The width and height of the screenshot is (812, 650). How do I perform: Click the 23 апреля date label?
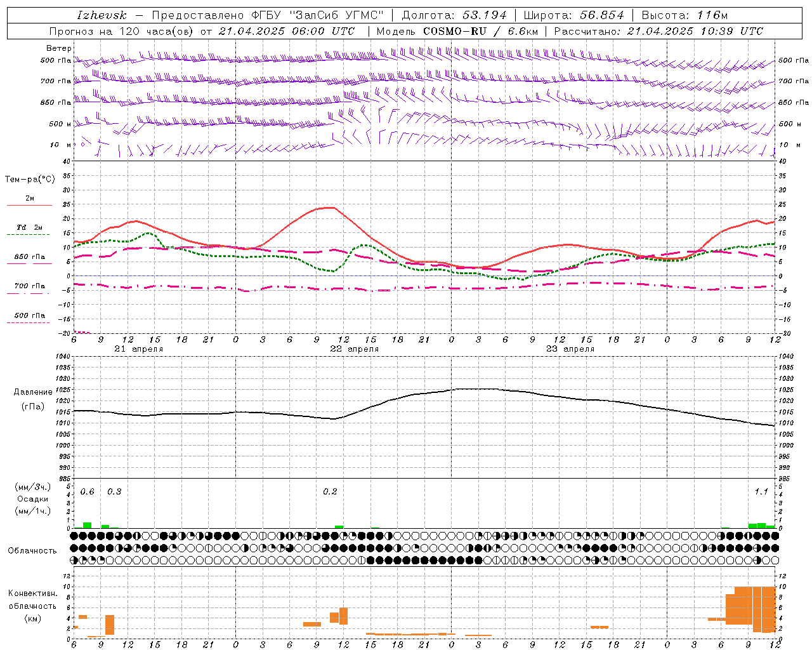[x=570, y=349]
